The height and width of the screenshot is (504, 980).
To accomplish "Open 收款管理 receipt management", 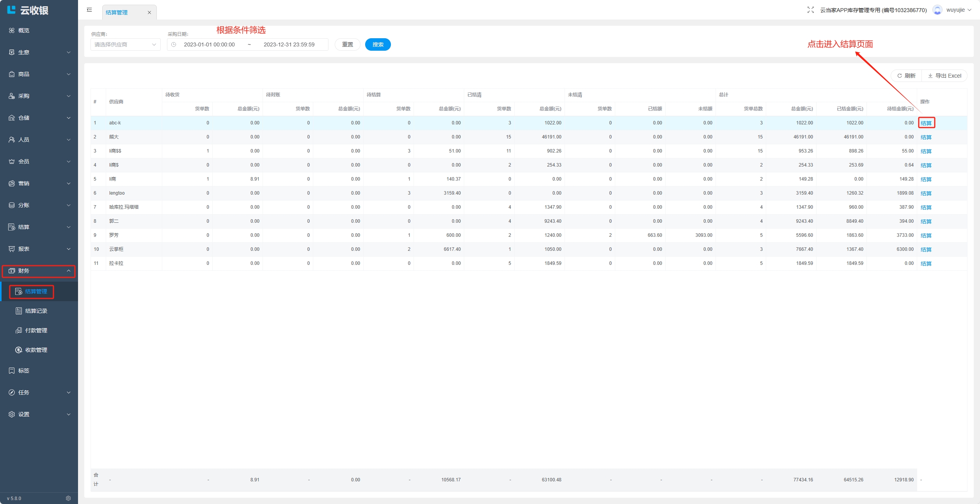I will pos(36,350).
